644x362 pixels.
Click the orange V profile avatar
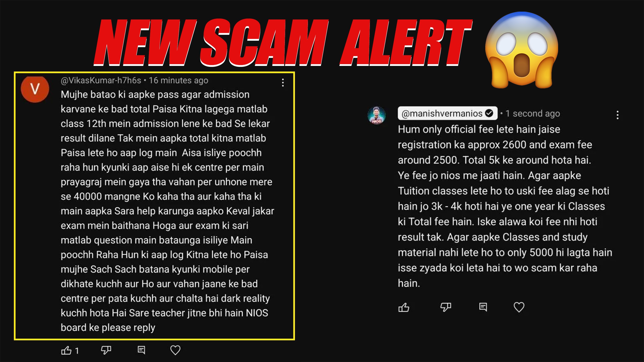click(35, 89)
